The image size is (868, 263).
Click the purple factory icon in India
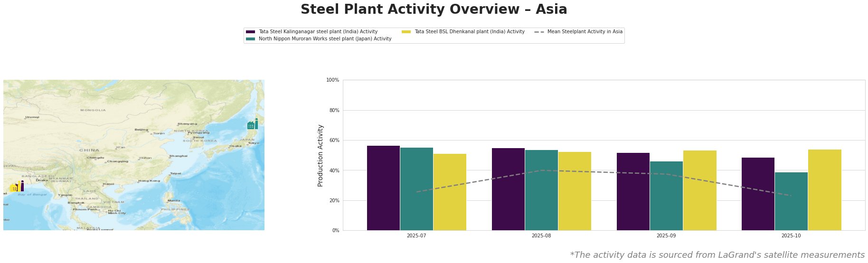22,186
